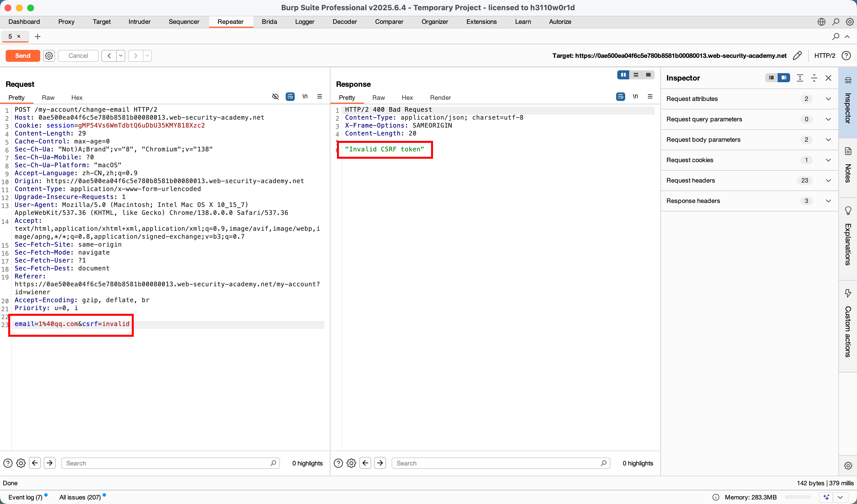Viewport: 857px width, 504px height.
Task: Click the Request search input field
Action: [167, 463]
